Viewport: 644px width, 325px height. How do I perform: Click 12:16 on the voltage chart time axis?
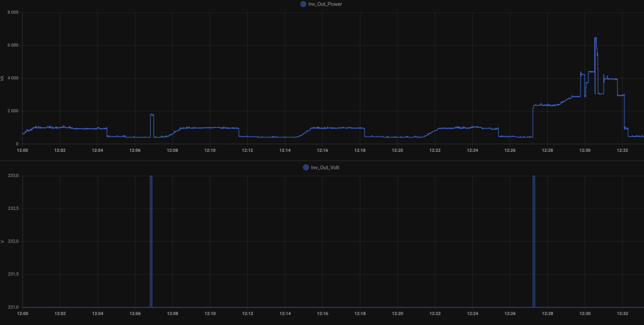click(x=322, y=314)
